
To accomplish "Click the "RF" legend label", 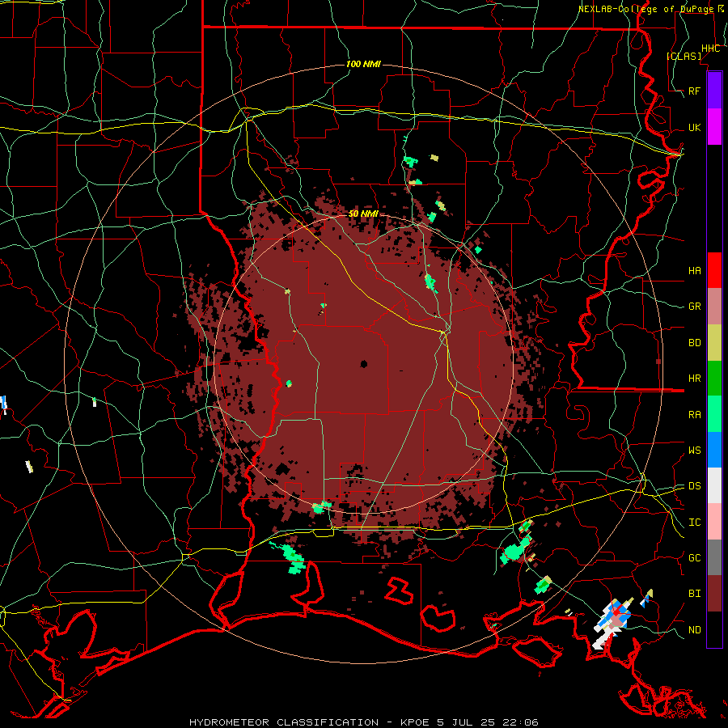I will point(694,91).
